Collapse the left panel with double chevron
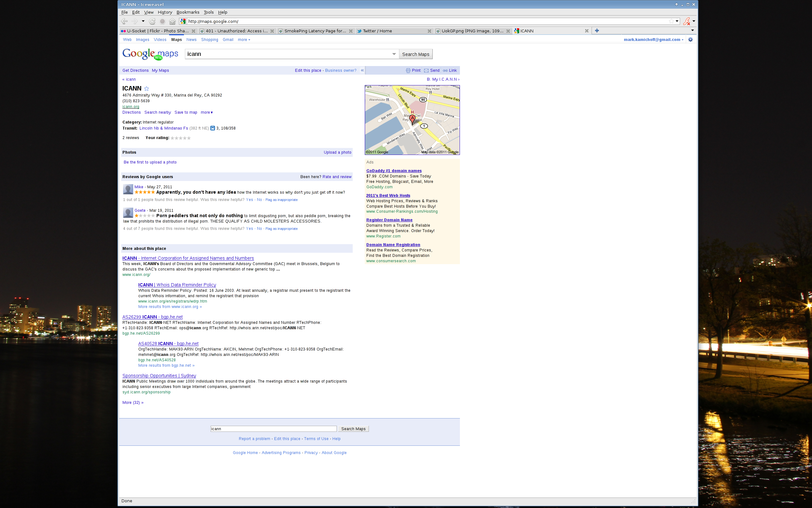The height and width of the screenshot is (508, 812). coord(362,70)
